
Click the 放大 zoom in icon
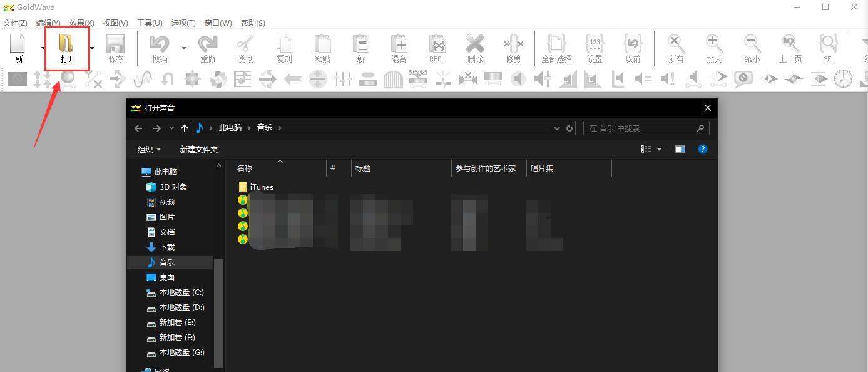coord(714,44)
